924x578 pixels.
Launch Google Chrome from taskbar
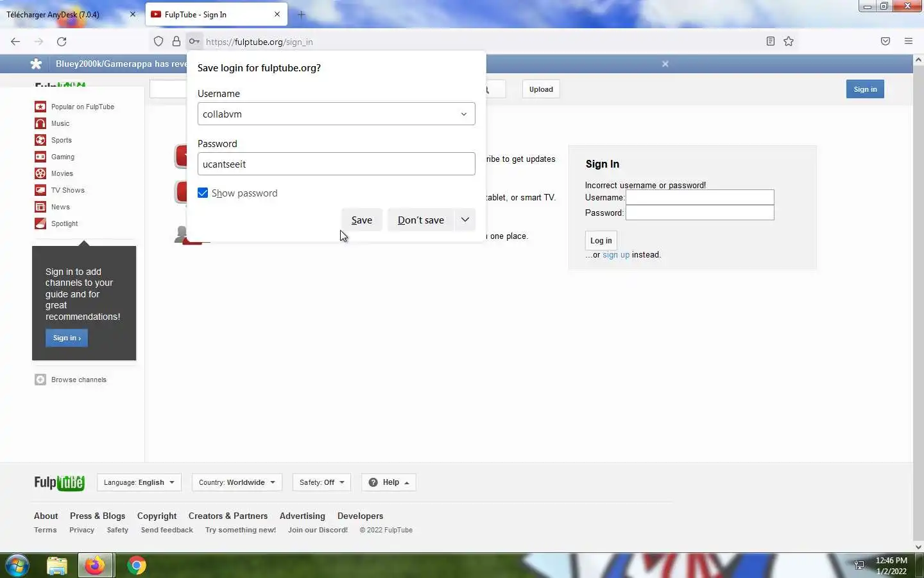pos(136,565)
